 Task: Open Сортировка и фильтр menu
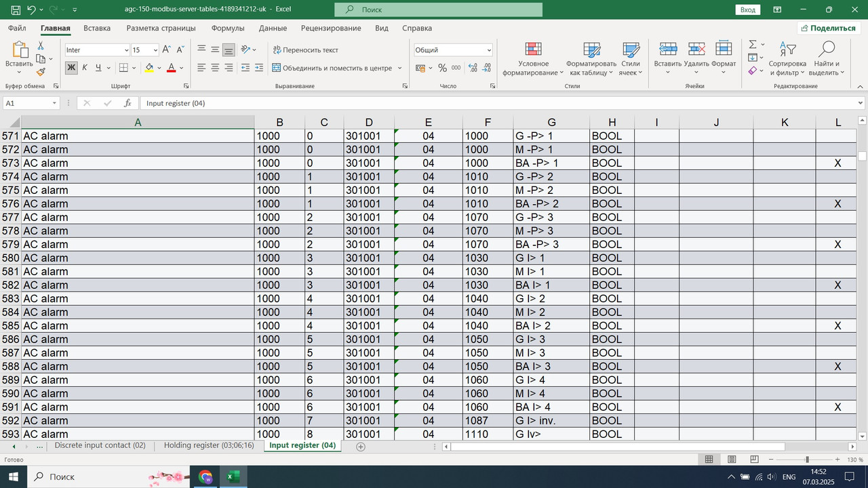pyautogui.click(x=787, y=59)
